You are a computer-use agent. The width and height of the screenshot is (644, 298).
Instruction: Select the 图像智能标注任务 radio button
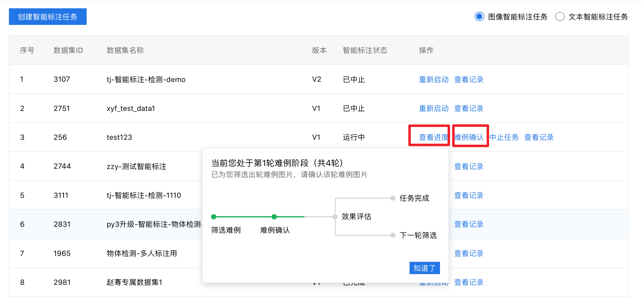(x=479, y=17)
